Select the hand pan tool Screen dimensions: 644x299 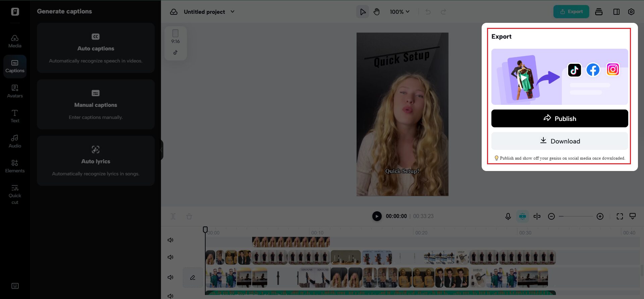(377, 12)
